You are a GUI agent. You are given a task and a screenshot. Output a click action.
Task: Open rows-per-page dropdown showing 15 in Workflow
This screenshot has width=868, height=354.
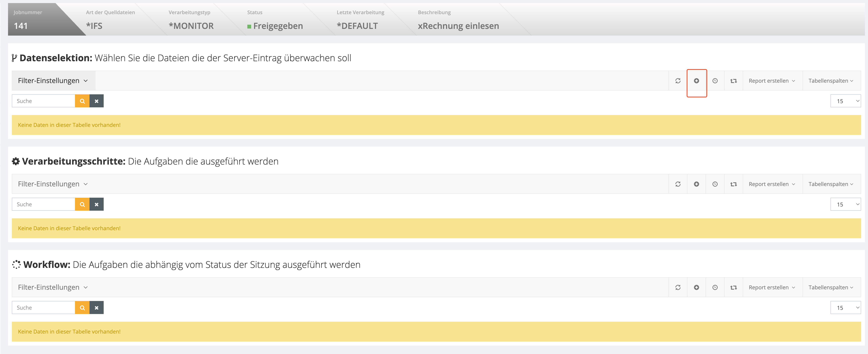click(845, 308)
